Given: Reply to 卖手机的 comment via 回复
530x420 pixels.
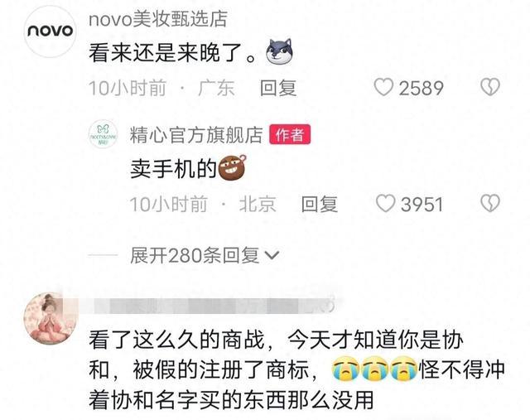Looking at the screenshot, I should 320,205.
